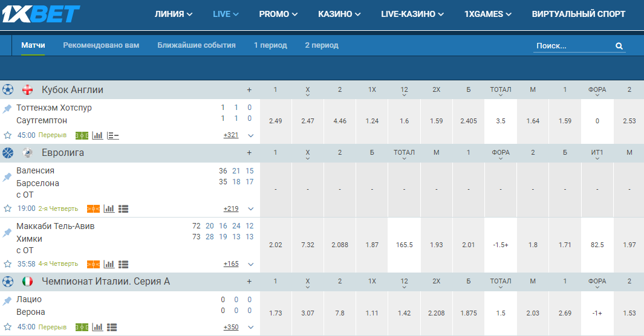
Task: Select the 7.8 odds for Верона win
Action: click(340, 313)
